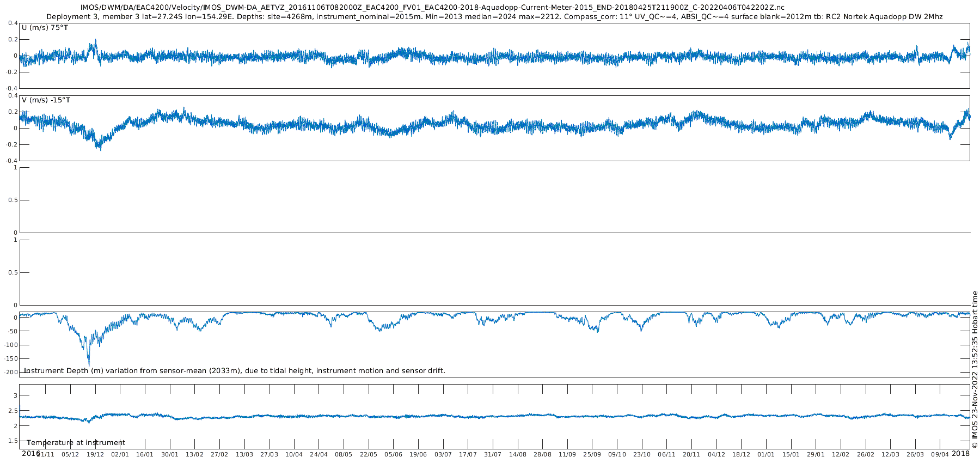Click the U velocity peak near 19/12

pyautogui.click(x=96, y=41)
